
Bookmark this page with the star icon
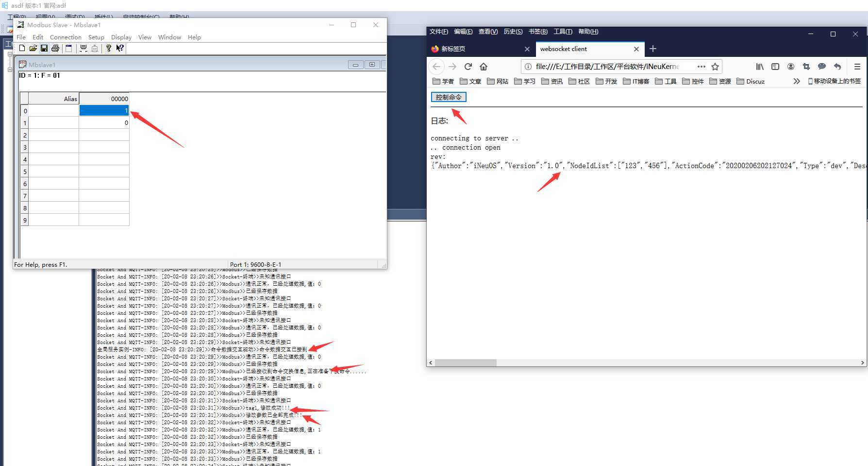715,67
